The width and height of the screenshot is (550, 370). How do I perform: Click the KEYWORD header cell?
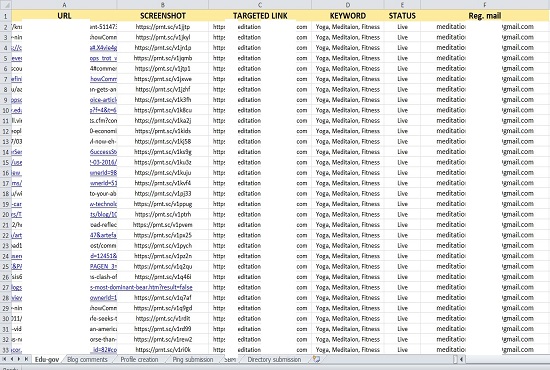click(x=348, y=16)
